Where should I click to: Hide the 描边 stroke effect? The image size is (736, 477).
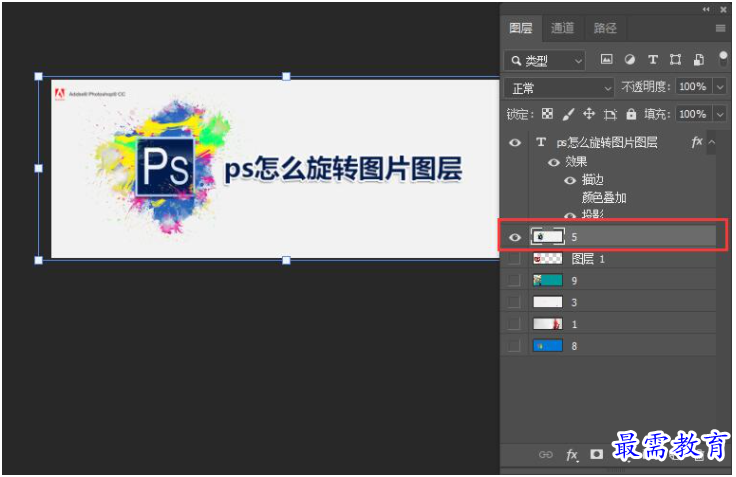click(x=570, y=181)
